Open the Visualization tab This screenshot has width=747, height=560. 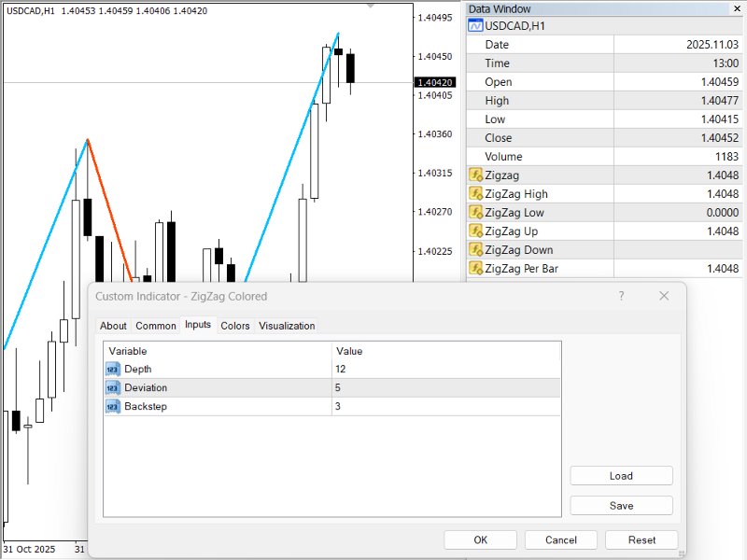287,326
